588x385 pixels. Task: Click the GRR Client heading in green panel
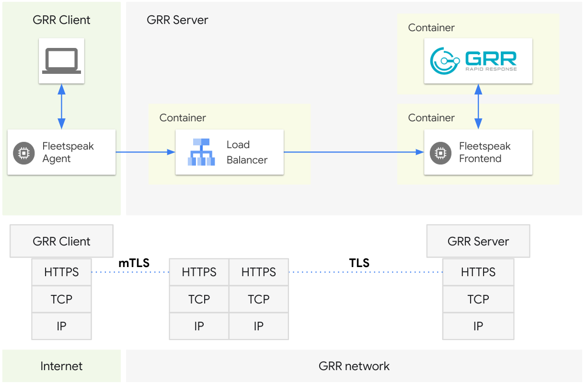61,20
